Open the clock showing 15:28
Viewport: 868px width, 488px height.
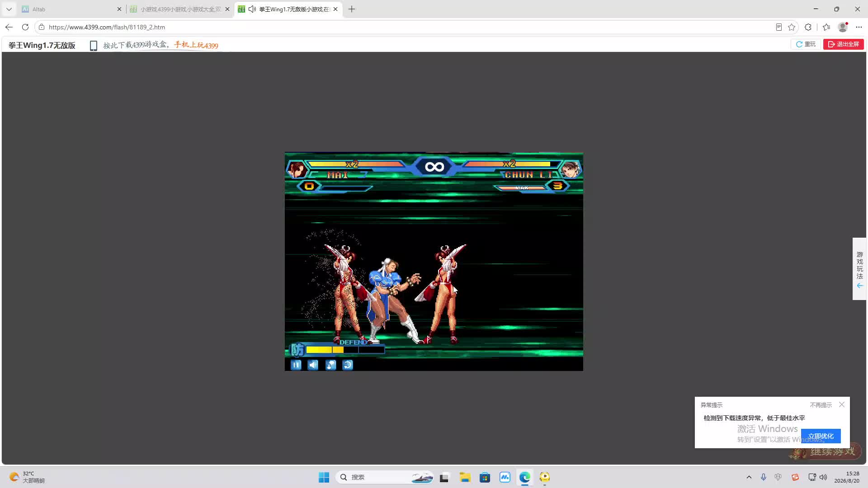(847, 477)
